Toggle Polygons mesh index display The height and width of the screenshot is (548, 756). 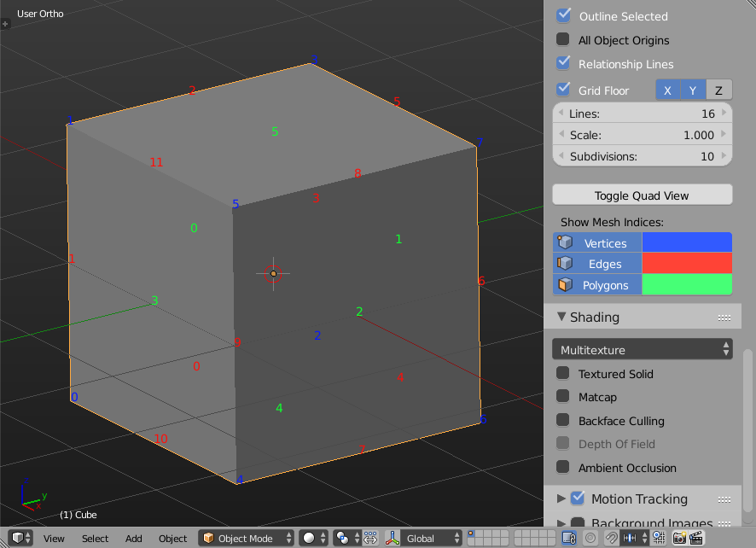pyautogui.click(x=597, y=284)
